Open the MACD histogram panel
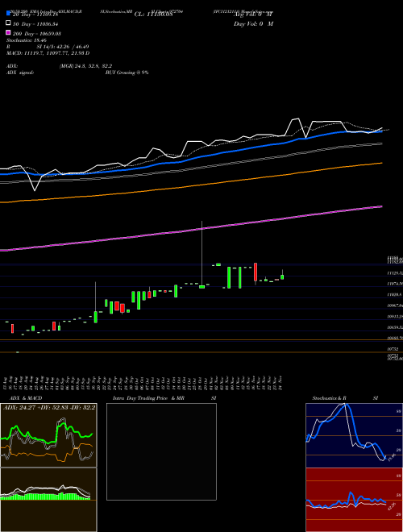Image resolution: width=403 pixels, height=532 pixels. coord(48,500)
